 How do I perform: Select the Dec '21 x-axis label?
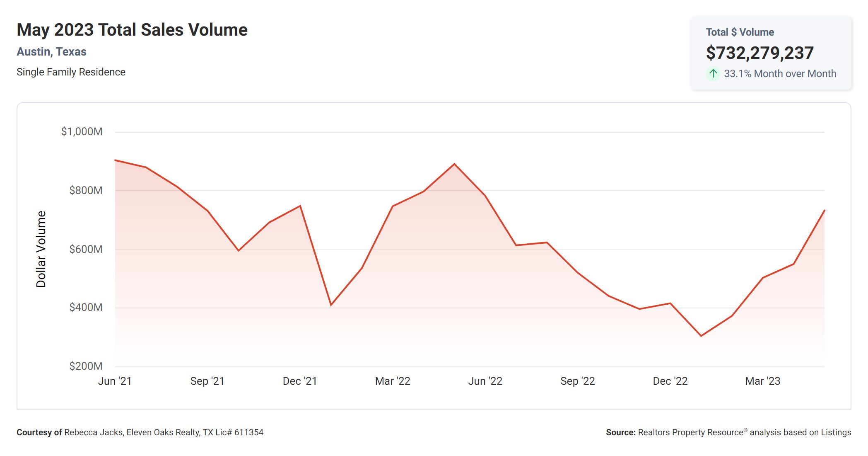click(x=300, y=381)
